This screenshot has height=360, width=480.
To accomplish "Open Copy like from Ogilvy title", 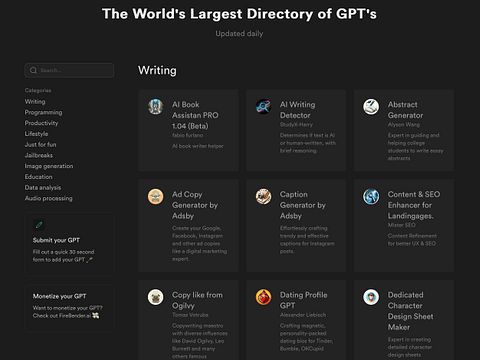I will (x=197, y=300).
